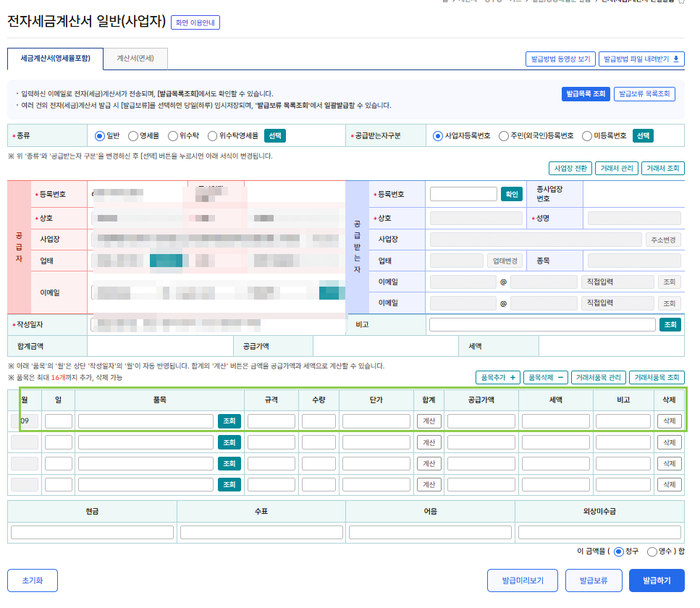Viewport: 700px width, 608px height.
Task: Select the 영세율 radio button
Action: [x=133, y=135]
